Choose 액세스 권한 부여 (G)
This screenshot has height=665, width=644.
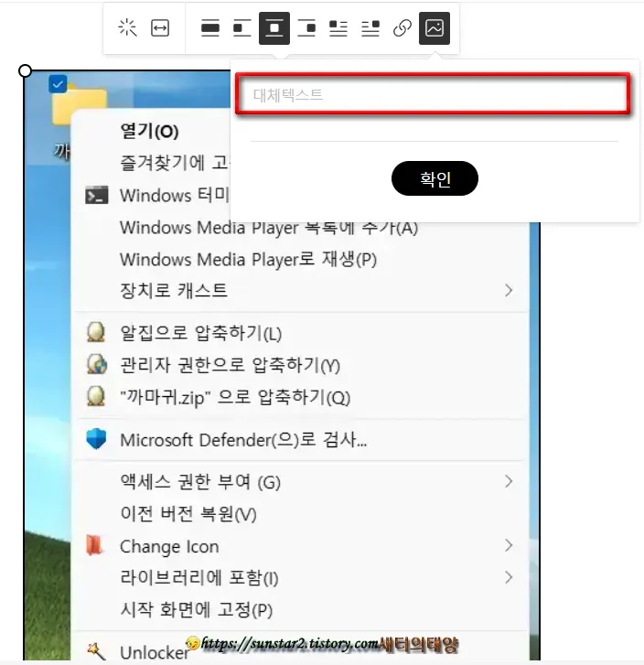(200, 482)
